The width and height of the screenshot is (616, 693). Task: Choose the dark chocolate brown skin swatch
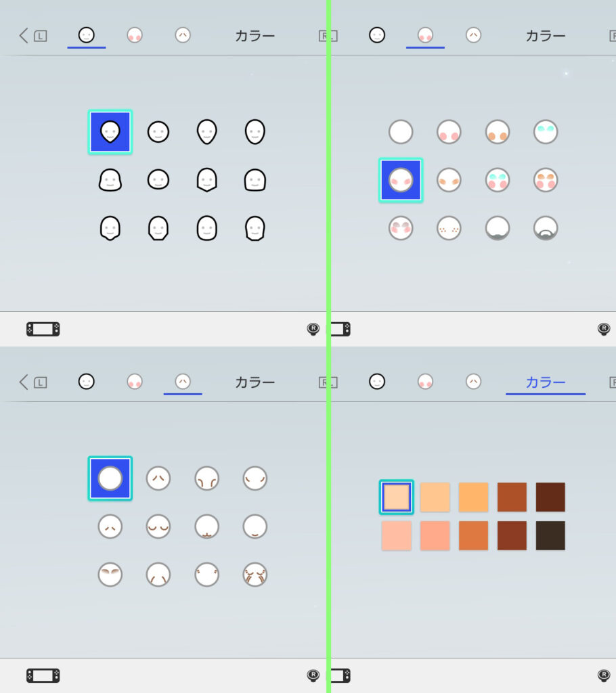(x=550, y=497)
